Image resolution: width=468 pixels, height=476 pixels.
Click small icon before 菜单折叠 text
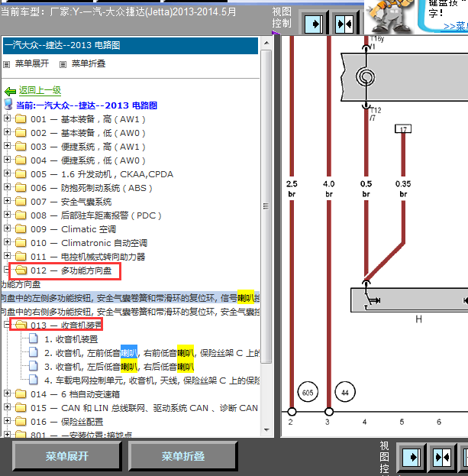click(63, 64)
